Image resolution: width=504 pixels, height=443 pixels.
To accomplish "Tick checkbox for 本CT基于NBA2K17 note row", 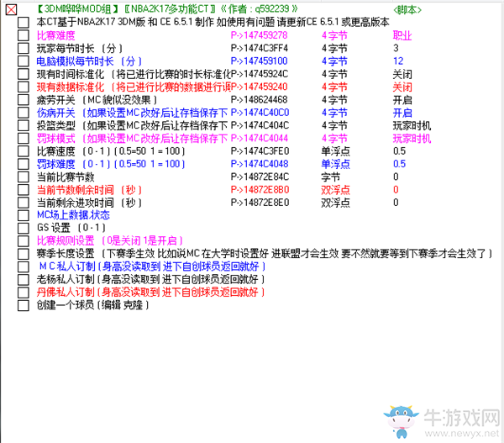I will 24,23.
